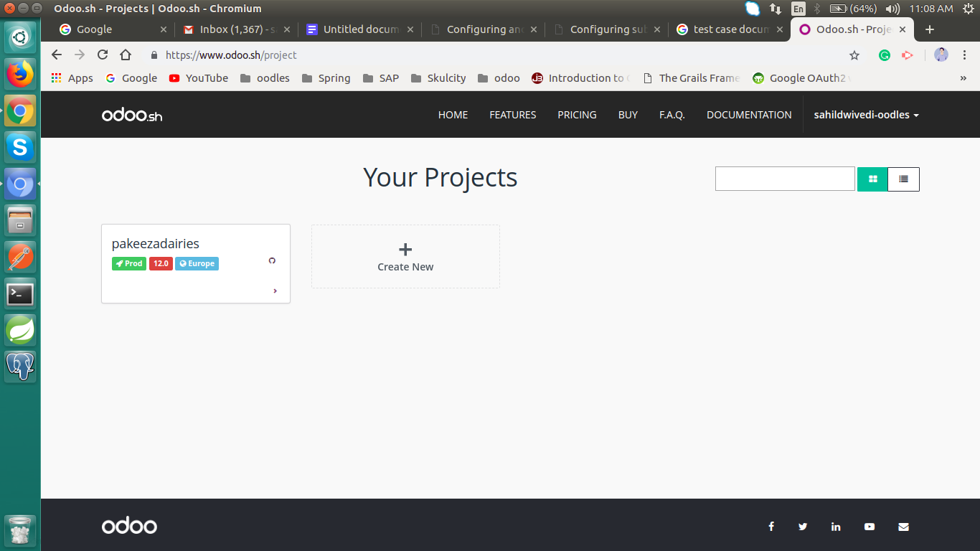This screenshot has width=980, height=551.
Task: Launch Firefox from the dock
Action: point(20,73)
